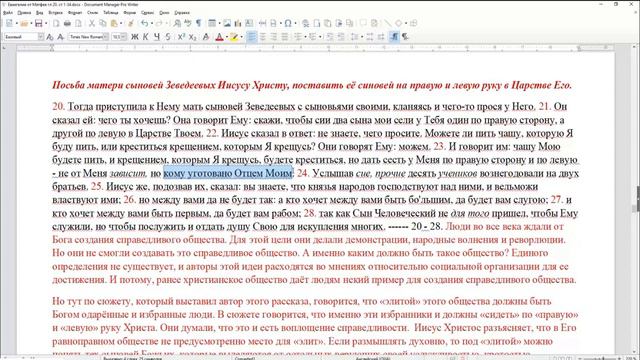
Task: Toggle Strikethrough formatting
Action: [x=168, y=37]
